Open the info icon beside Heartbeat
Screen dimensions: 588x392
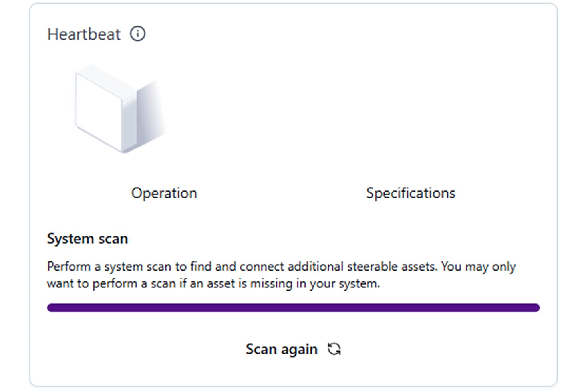(138, 34)
